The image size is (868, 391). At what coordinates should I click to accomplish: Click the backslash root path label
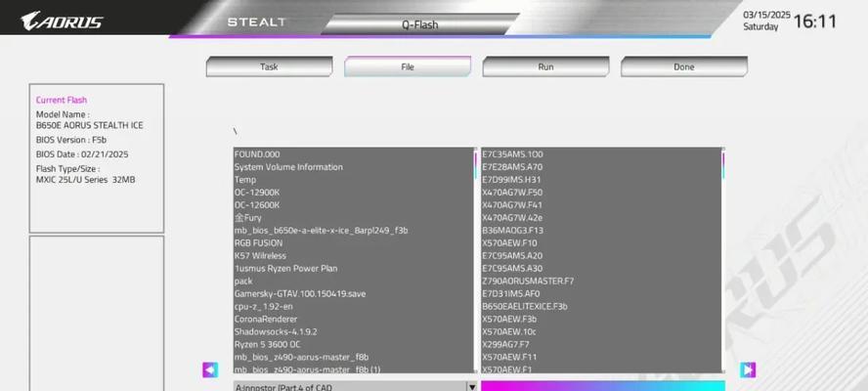pyautogui.click(x=236, y=131)
